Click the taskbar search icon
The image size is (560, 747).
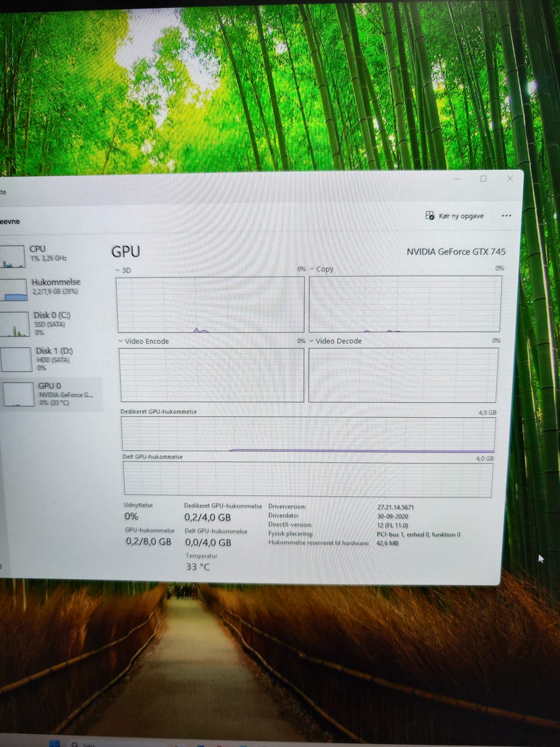click(75, 744)
